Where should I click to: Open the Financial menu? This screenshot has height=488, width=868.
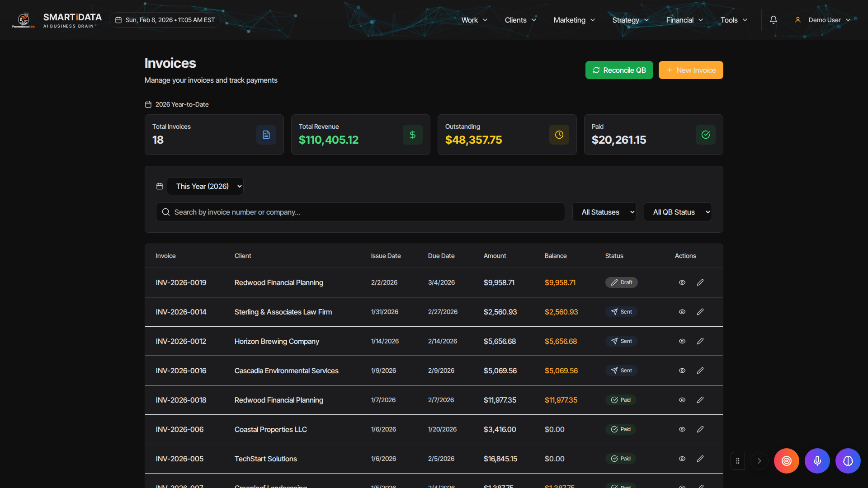tap(684, 20)
